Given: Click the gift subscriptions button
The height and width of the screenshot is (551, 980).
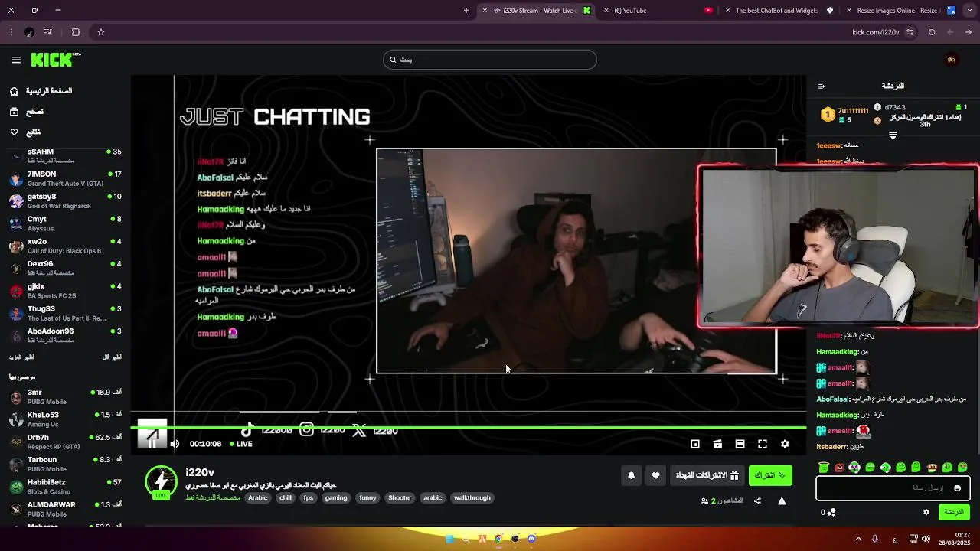Looking at the screenshot, I should click(x=707, y=475).
